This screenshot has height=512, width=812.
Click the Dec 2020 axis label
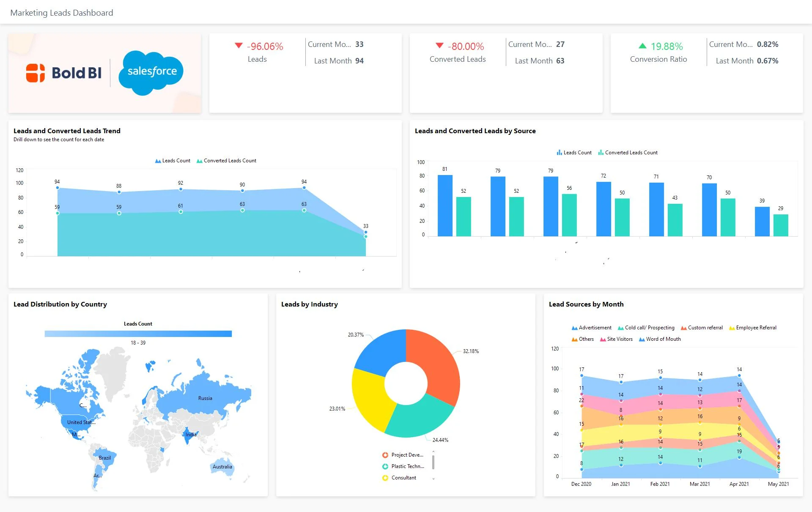tap(581, 484)
